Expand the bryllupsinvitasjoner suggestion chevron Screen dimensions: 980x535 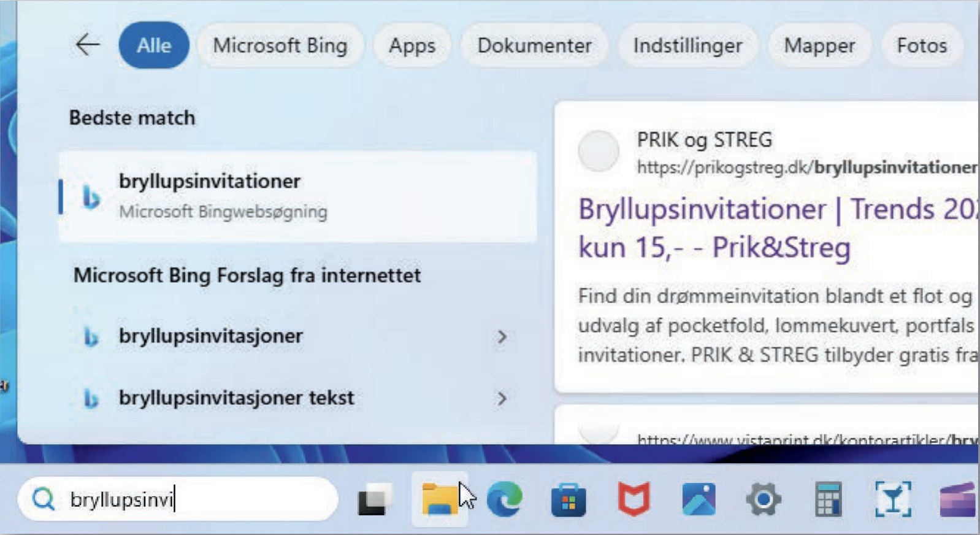502,337
